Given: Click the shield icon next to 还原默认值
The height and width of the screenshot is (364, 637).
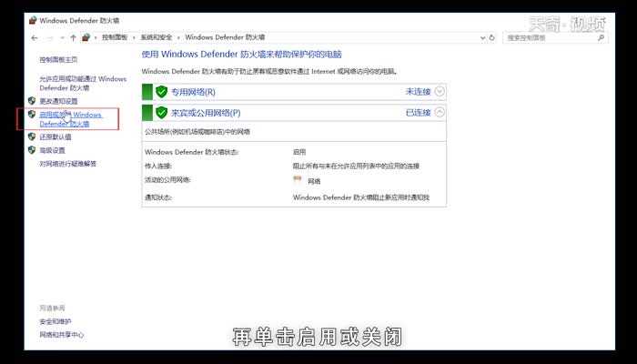Looking at the screenshot, I should point(32,136).
